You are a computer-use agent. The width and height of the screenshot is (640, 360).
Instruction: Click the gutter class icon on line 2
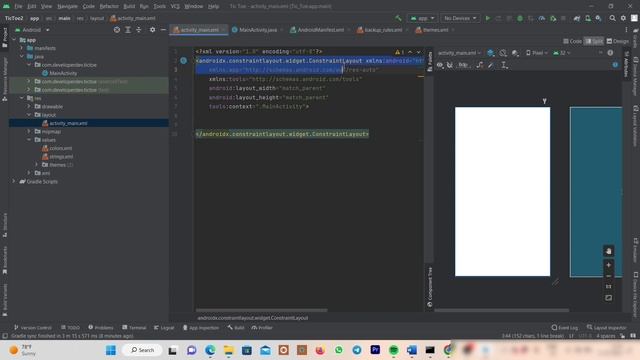click(184, 61)
